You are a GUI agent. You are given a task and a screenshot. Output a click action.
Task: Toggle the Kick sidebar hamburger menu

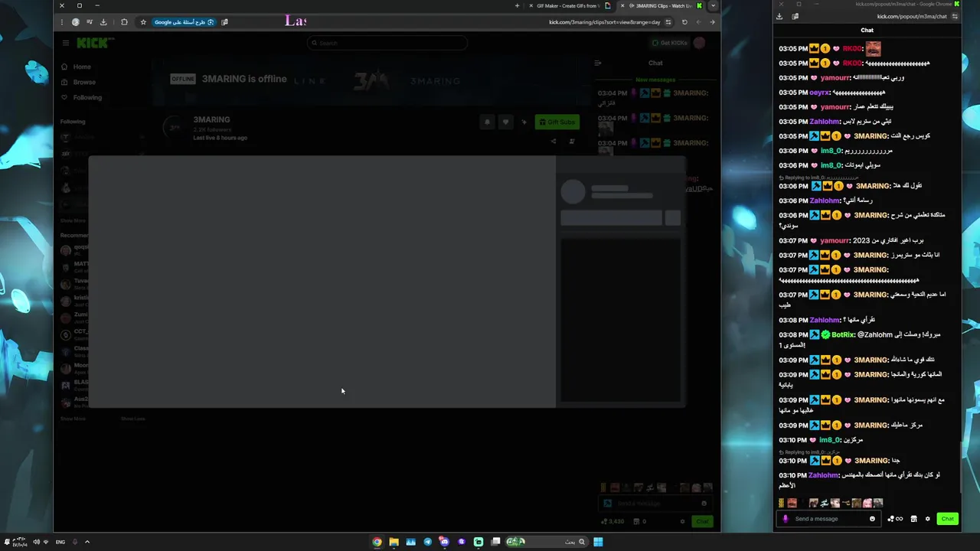65,43
